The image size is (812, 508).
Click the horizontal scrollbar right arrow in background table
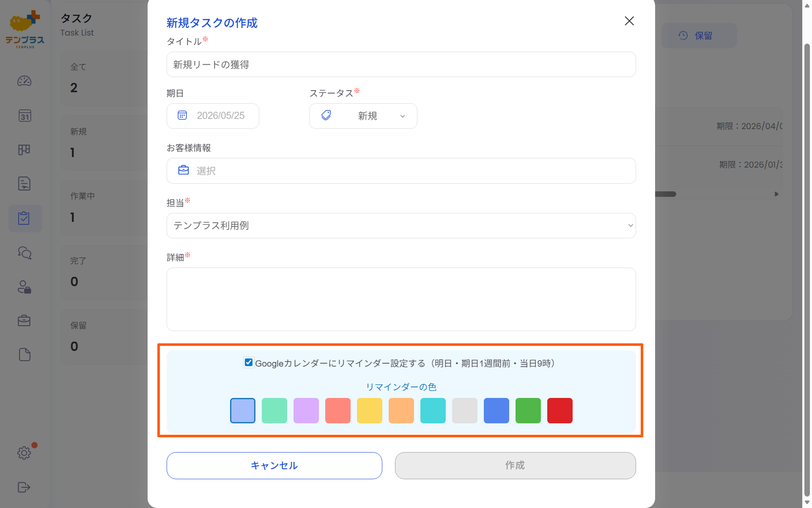(x=776, y=194)
